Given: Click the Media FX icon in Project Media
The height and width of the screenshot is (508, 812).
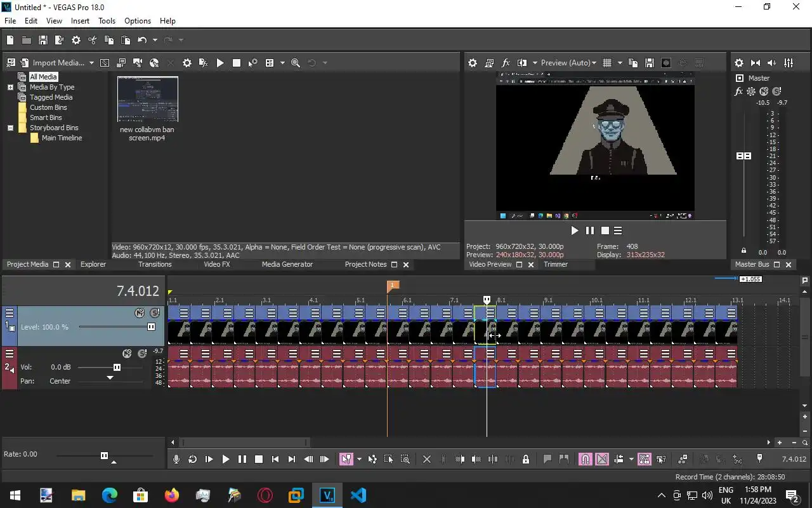Looking at the screenshot, I should [204, 63].
